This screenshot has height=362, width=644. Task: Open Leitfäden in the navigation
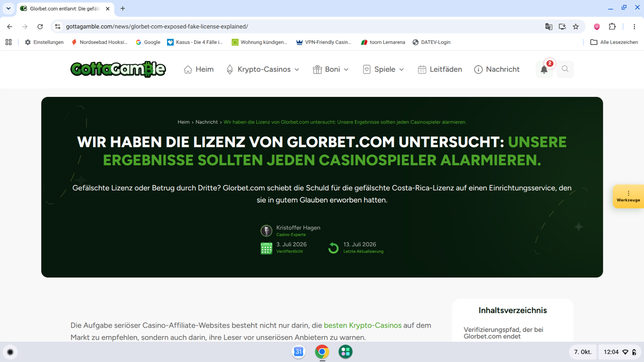pos(440,69)
